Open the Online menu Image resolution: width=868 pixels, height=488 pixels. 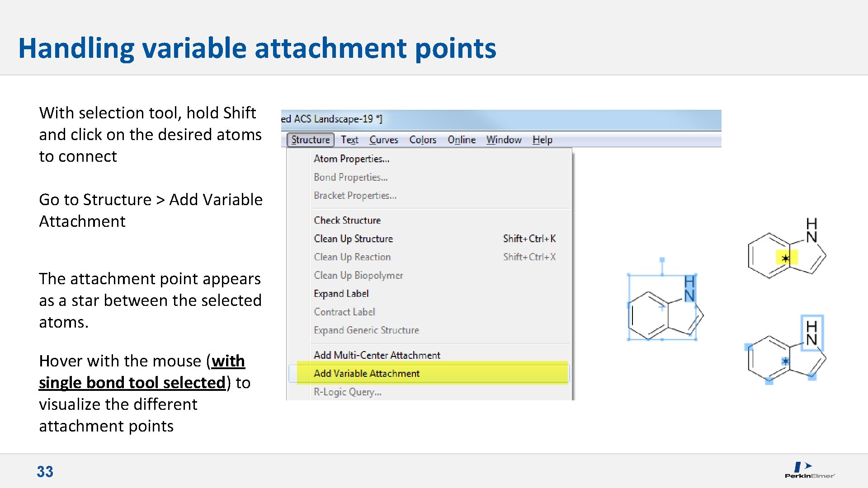[461, 140]
